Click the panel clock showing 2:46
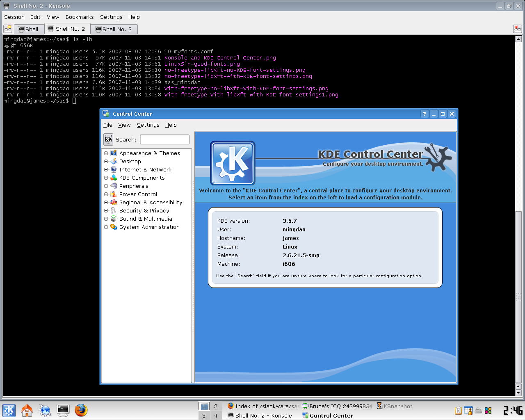The width and height of the screenshot is (525, 420). click(513, 410)
